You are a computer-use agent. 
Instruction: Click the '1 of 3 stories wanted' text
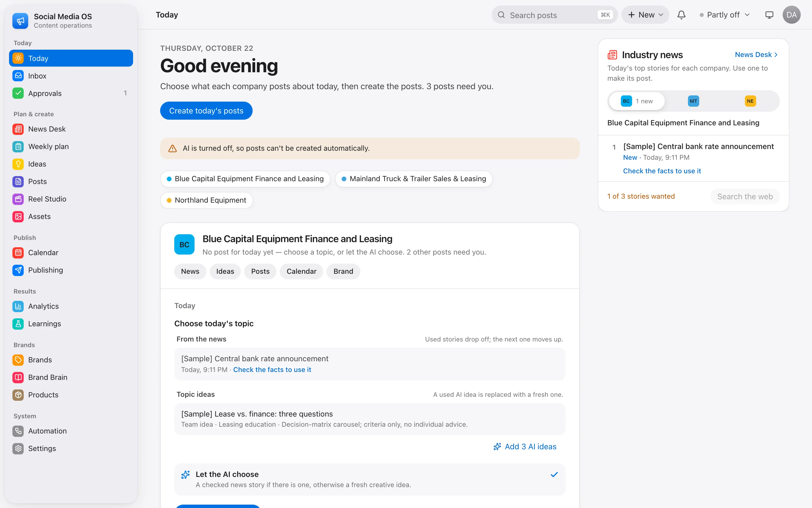tap(641, 196)
